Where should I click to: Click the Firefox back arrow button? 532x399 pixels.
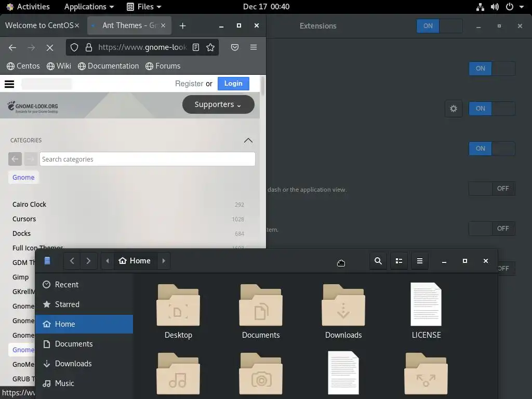point(12,47)
